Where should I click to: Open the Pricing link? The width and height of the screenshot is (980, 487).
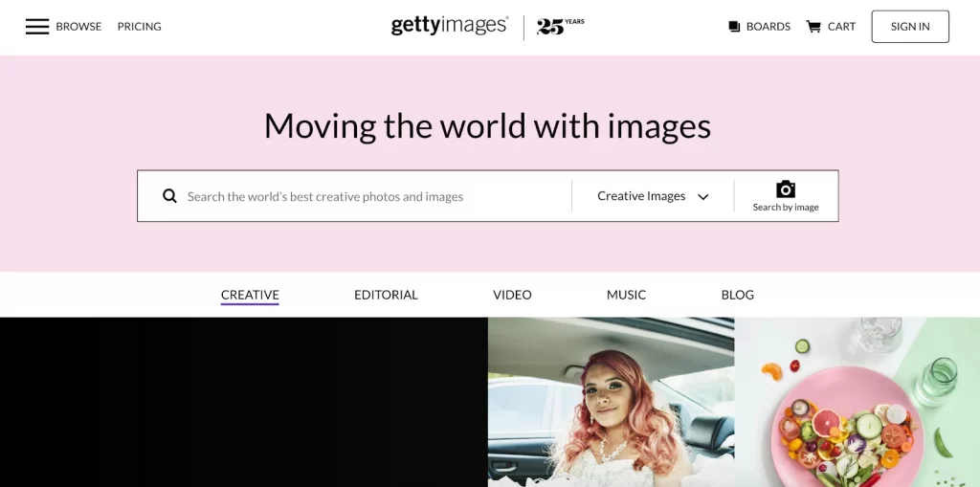coord(140,26)
